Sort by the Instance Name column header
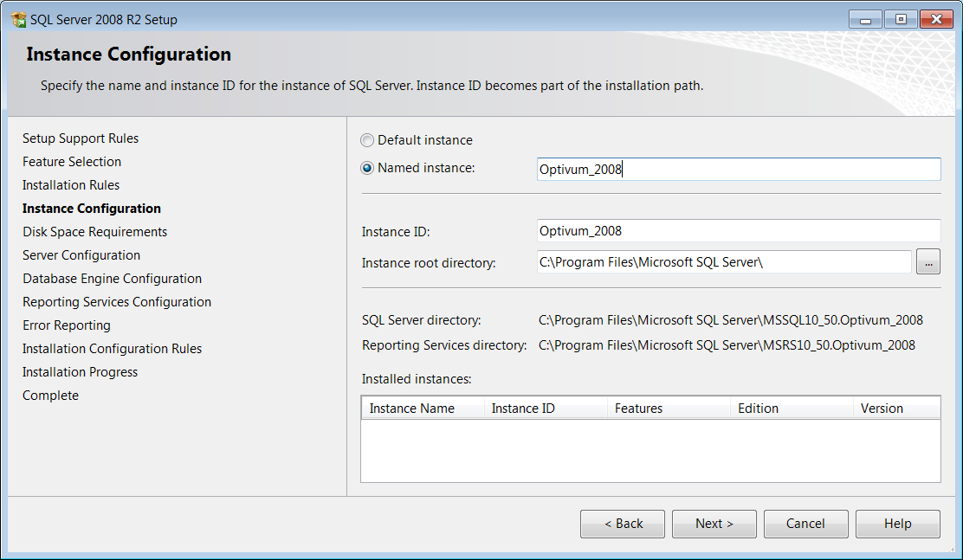The height and width of the screenshot is (560, 963). [423, 409]
